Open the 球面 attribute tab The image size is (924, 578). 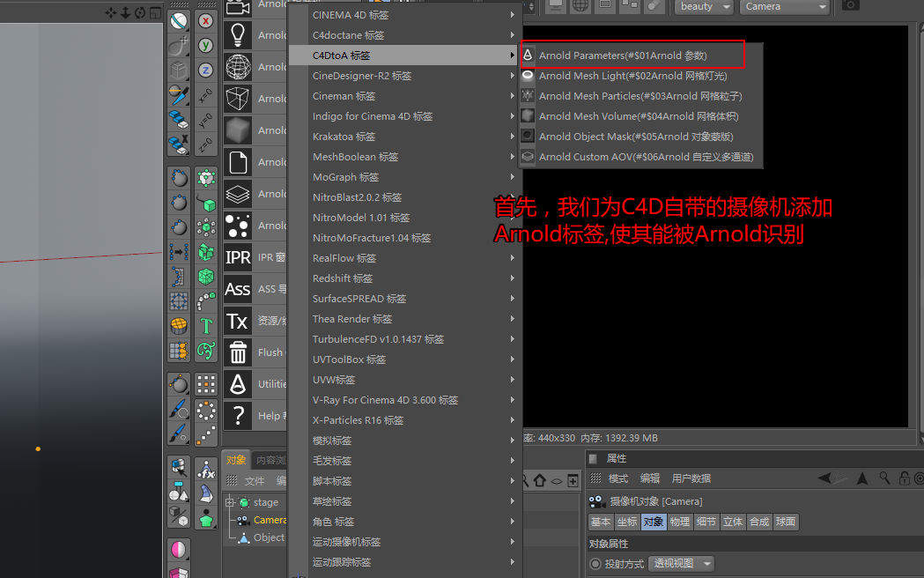click(x=786, y=522)
